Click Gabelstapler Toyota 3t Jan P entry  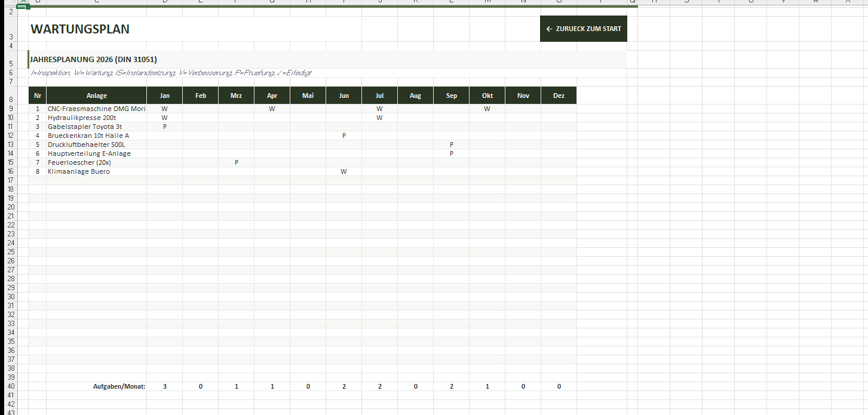pyautogui.click(x=164, y=127)
